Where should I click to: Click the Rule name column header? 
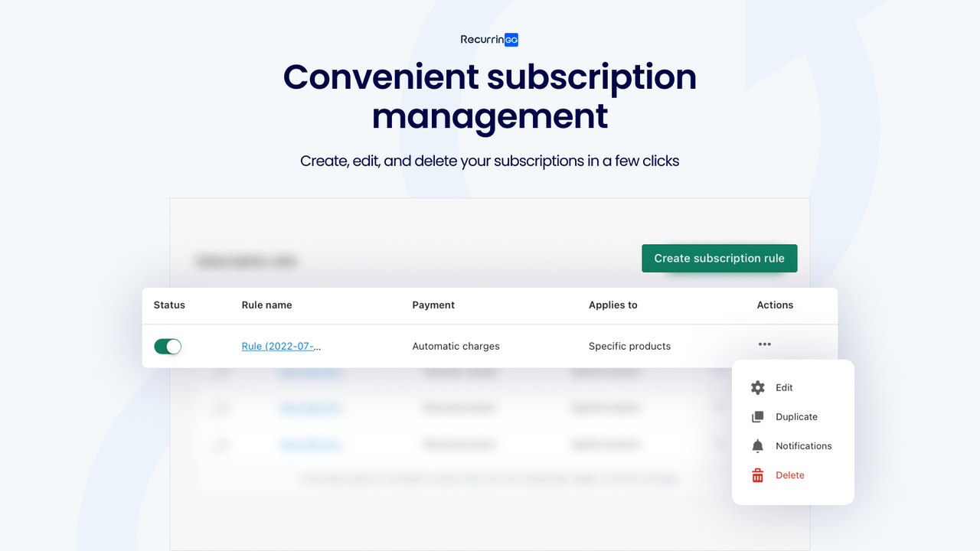[x=266, y=305]
